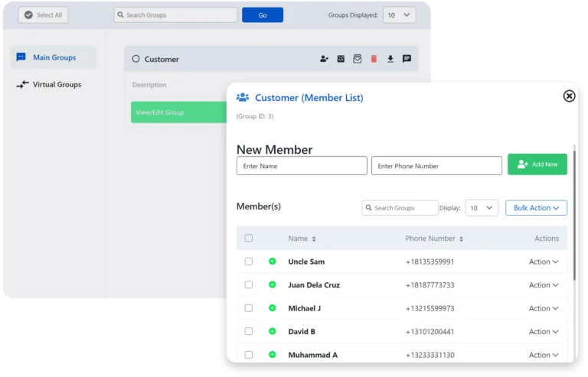This screenshot has width=588, height=377.
Task: Open the chat bubble icon on Customer group
Action: (407, 59)
